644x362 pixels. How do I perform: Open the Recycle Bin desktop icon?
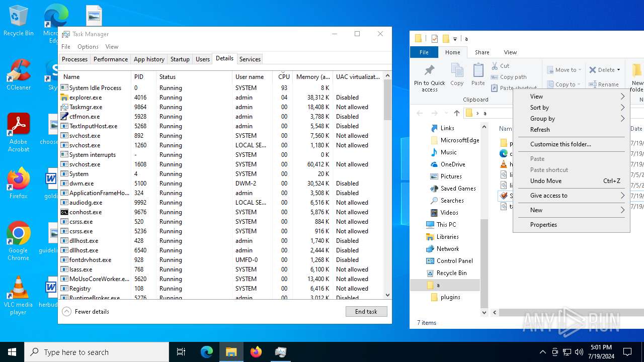[18, 21]
